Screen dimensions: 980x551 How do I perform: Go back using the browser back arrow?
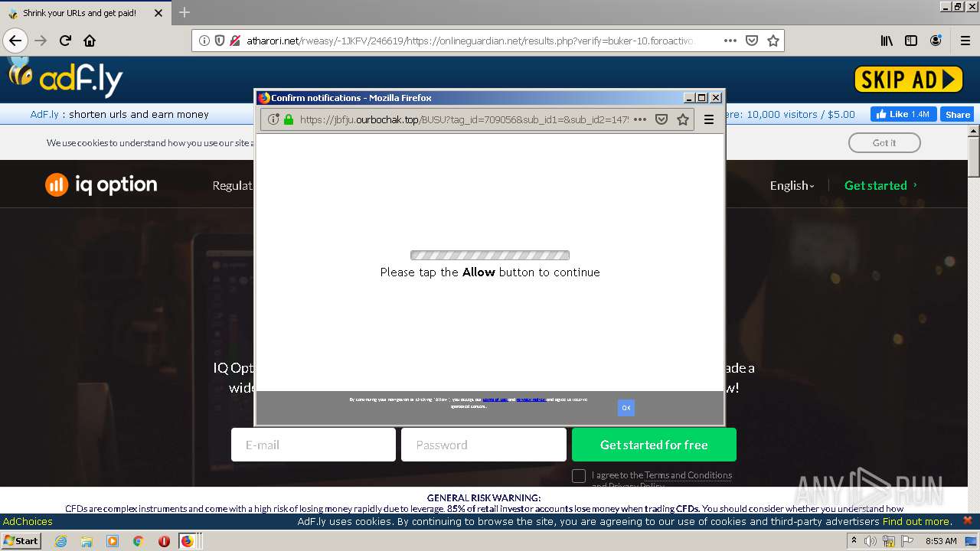click(x=15, y=41)
